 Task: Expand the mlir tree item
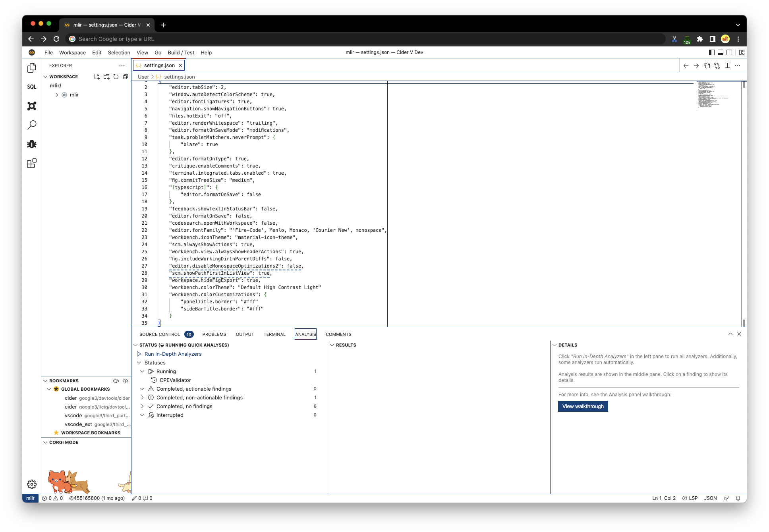[57, 94]
